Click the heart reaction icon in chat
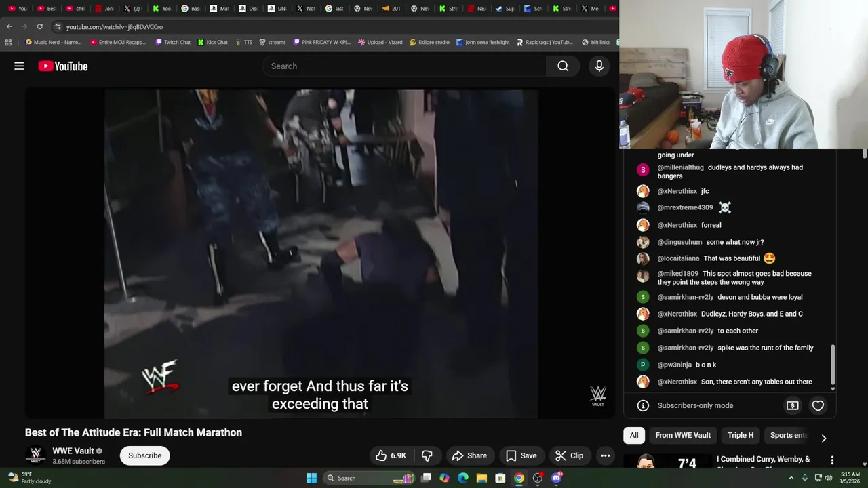 818,405
